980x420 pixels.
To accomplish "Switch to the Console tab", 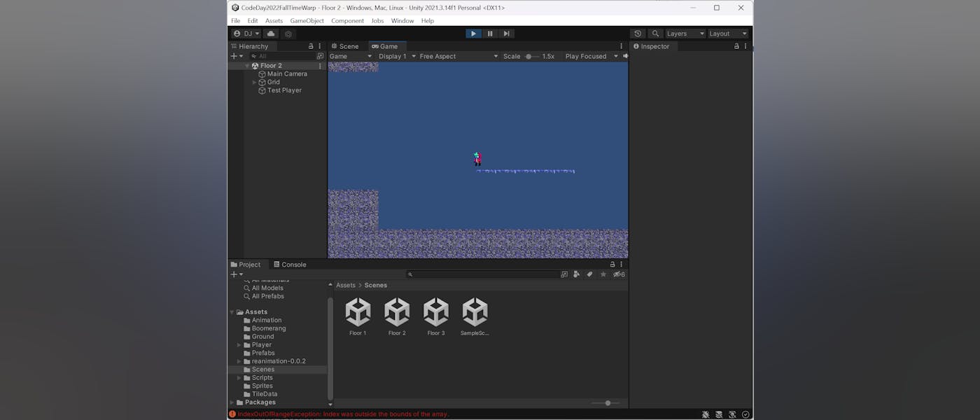I will (290, 265).
